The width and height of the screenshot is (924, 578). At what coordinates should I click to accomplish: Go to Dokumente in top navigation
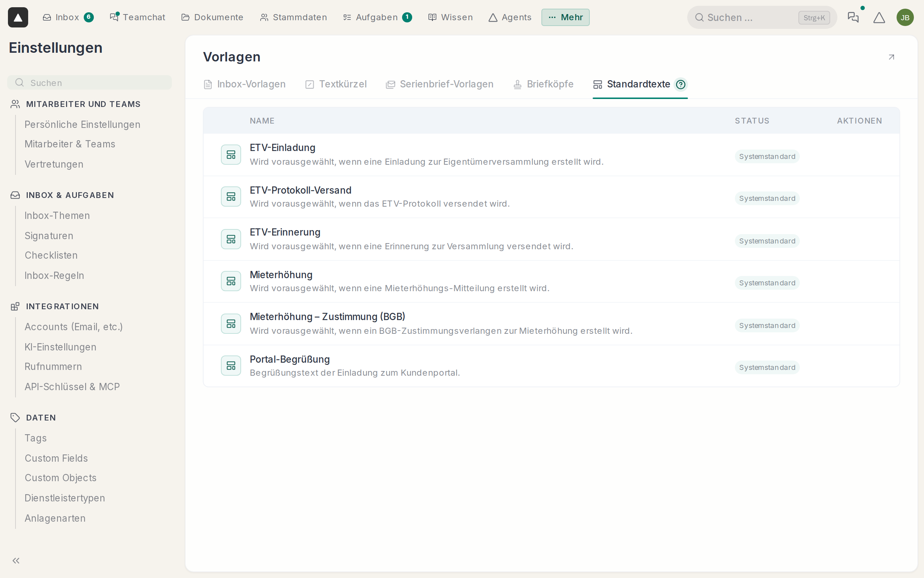pos(212,17)
